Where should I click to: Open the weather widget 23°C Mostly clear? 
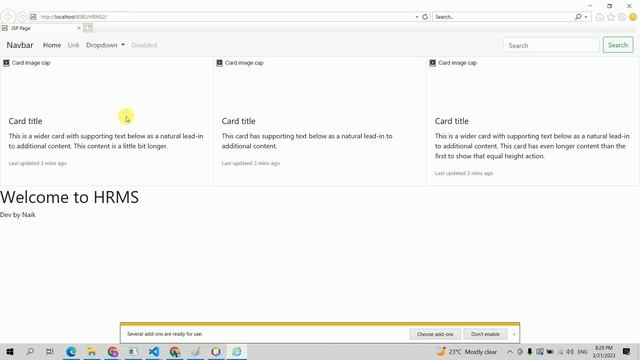[x=467, y=351]
